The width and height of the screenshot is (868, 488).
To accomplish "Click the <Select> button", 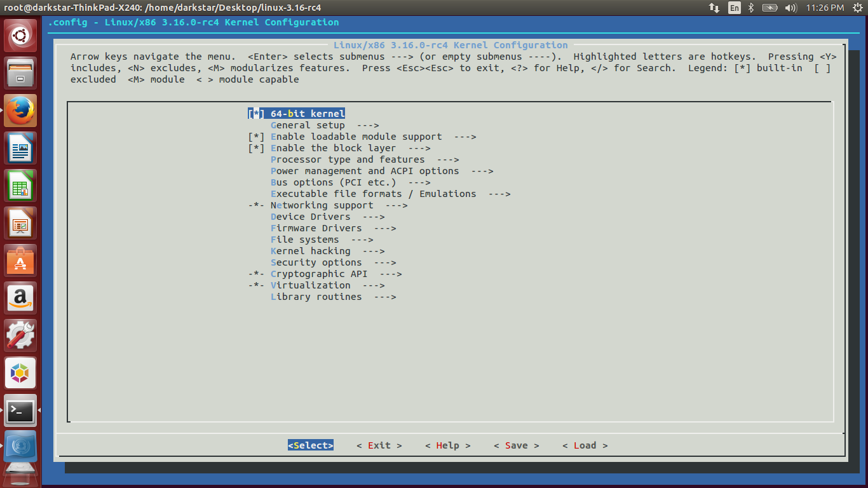I will pos(311,445).
